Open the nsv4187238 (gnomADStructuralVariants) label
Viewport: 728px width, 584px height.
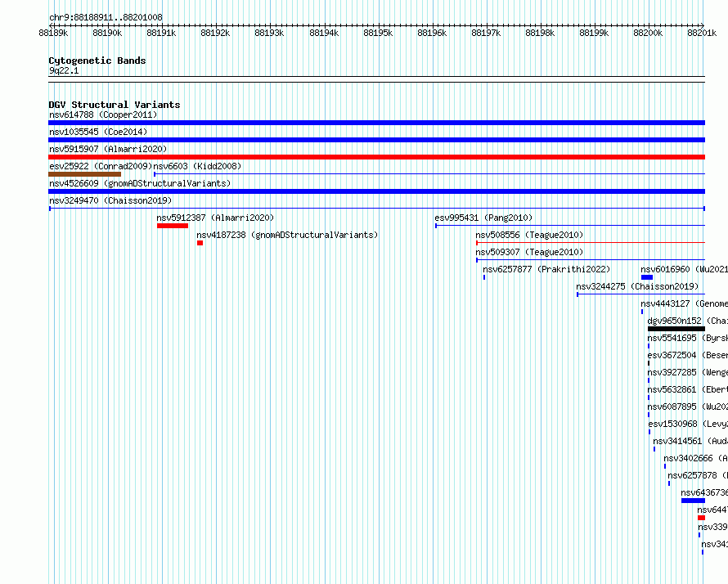pyautogui.click(x=287, y=235)
